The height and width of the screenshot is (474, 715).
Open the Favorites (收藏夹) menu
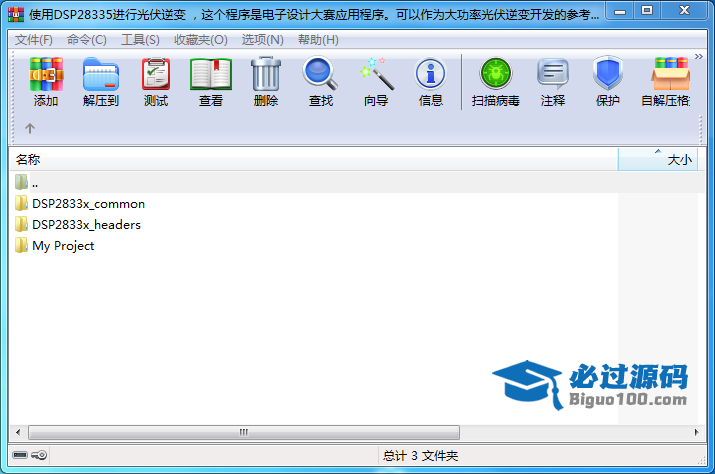pos(201,40)
